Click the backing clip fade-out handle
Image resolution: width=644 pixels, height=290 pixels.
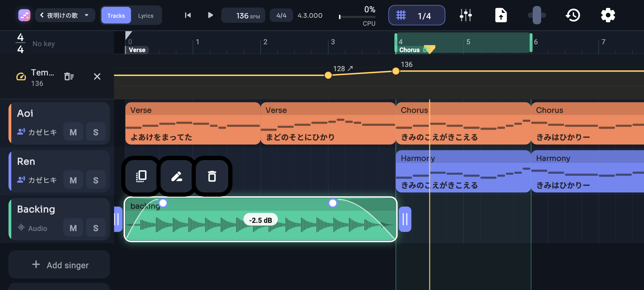click(333, 203)
